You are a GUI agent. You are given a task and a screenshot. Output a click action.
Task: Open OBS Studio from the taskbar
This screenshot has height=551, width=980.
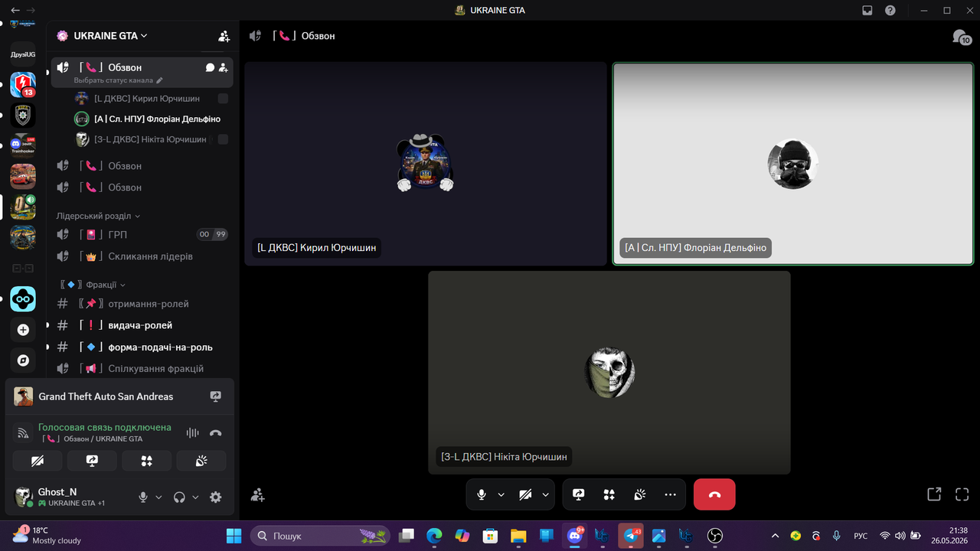pyautogui.click(x=714, y=536)
